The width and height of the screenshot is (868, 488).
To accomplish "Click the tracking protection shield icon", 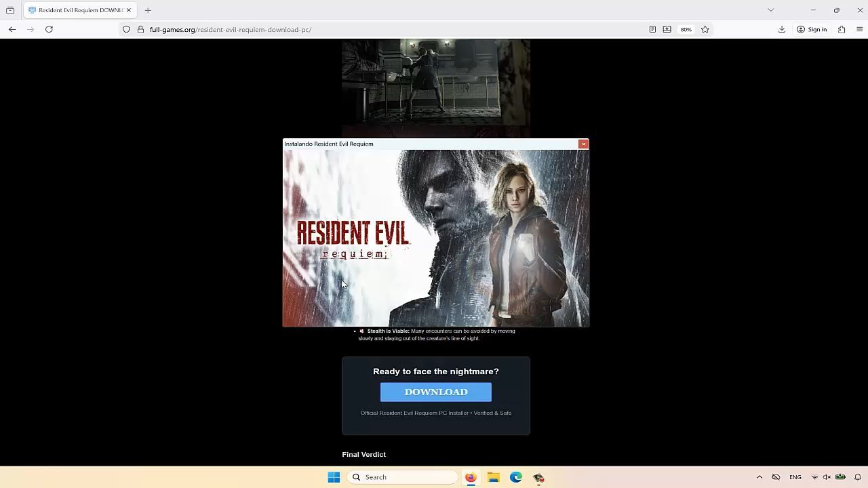I will (126, 29).
